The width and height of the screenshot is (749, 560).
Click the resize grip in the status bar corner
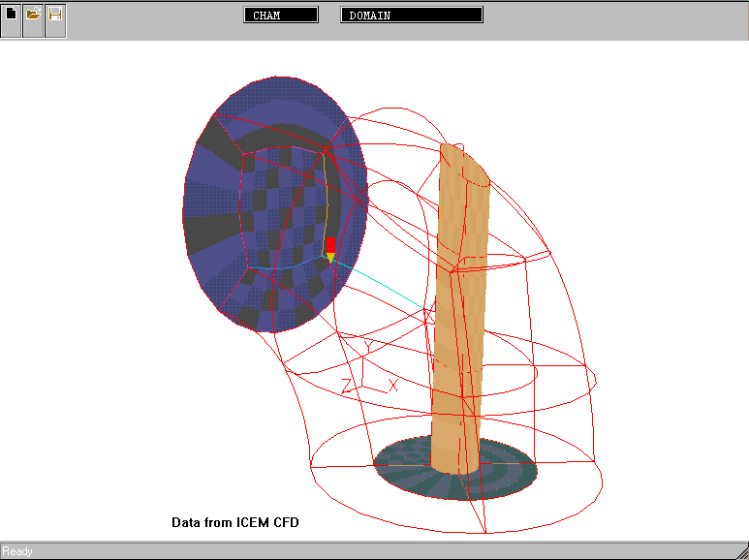coord(741,552)
